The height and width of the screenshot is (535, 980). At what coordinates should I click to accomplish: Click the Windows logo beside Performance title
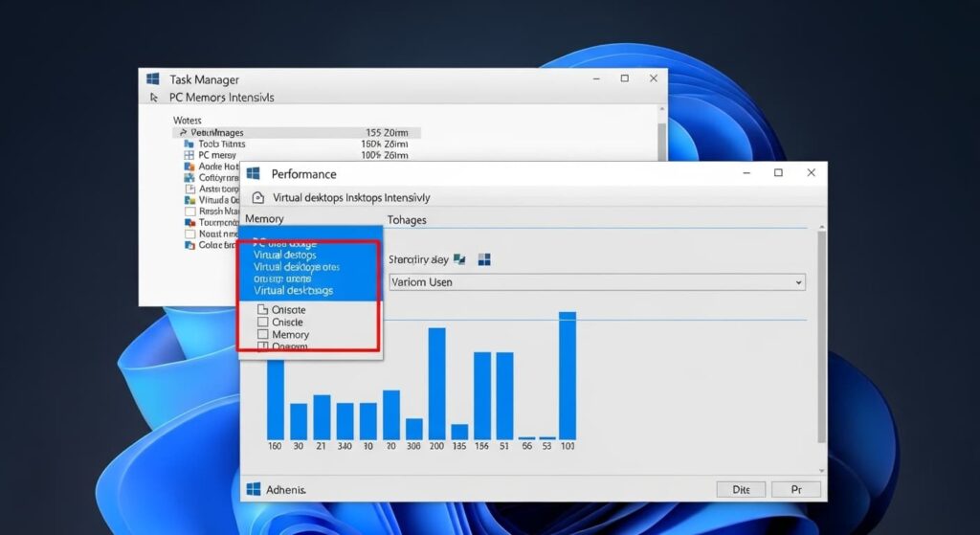254,173
